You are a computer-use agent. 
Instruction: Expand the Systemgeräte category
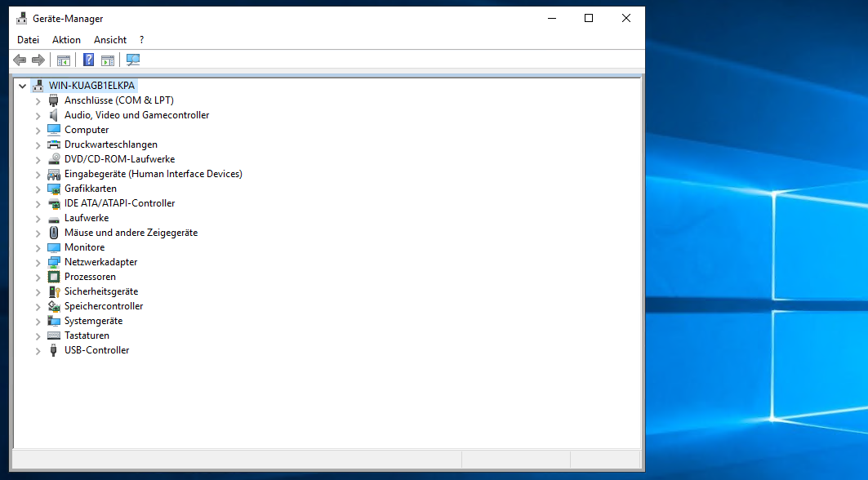pyautogui.click(x=38, y=321)
